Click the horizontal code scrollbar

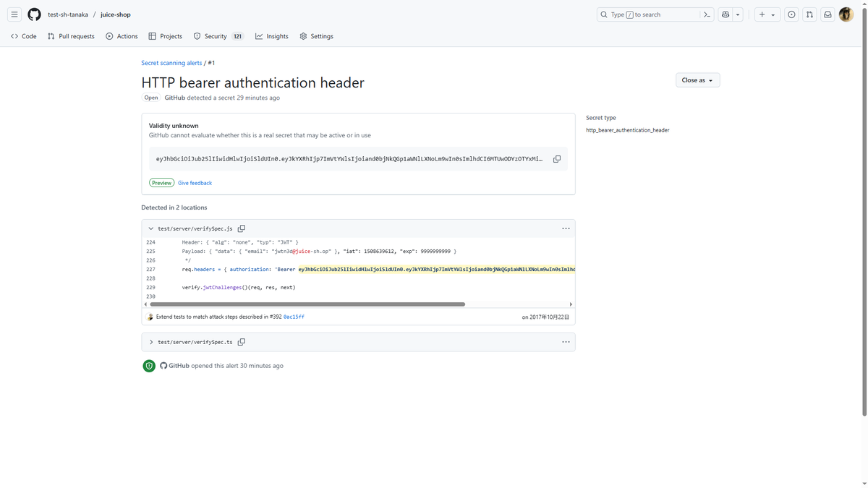(307, 304)
